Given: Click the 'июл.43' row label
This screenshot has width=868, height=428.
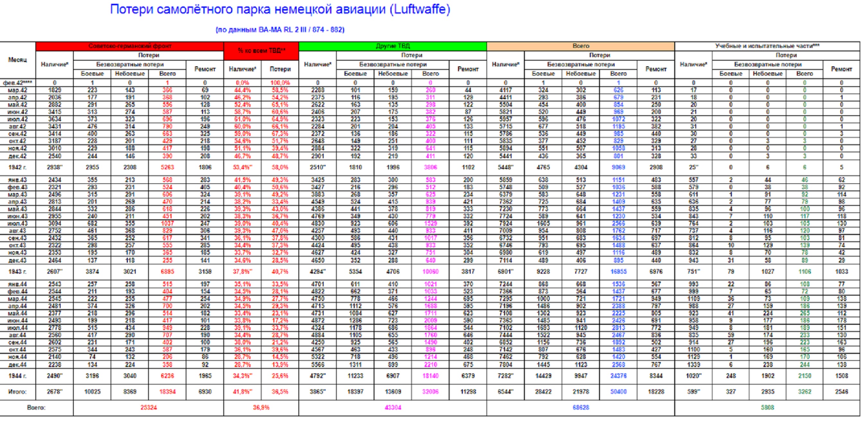Looking at the screenshot, I should click(18, 223).
